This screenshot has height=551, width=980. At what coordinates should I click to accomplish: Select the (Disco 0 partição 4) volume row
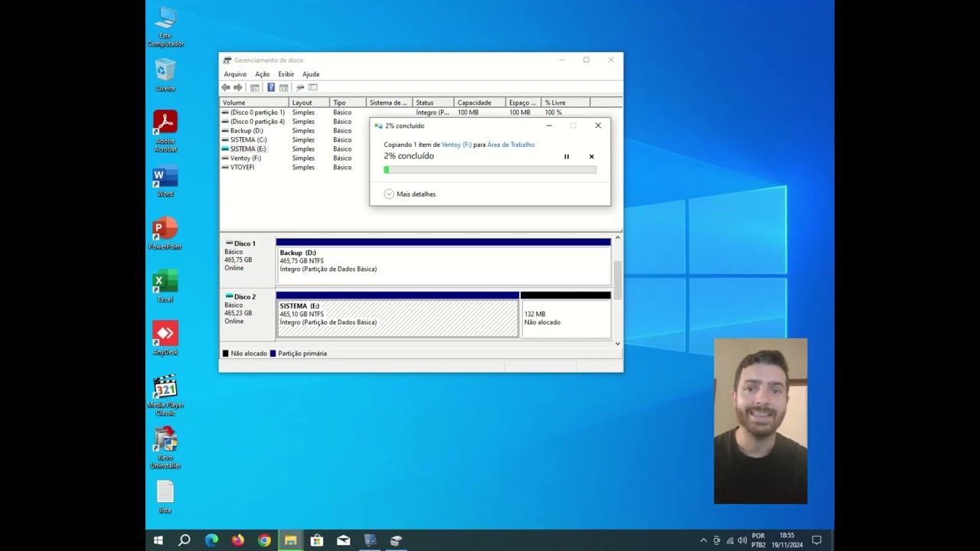257,122
